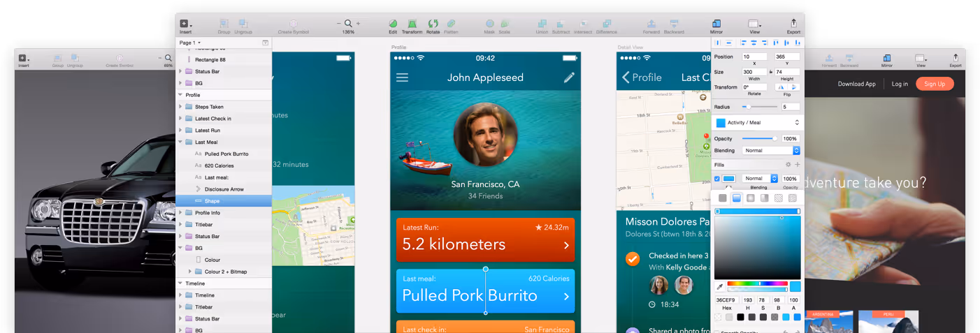Screen dimensions: 980x333
Task: Open the Blending Normal dropdown
Action: click(772, 150)
